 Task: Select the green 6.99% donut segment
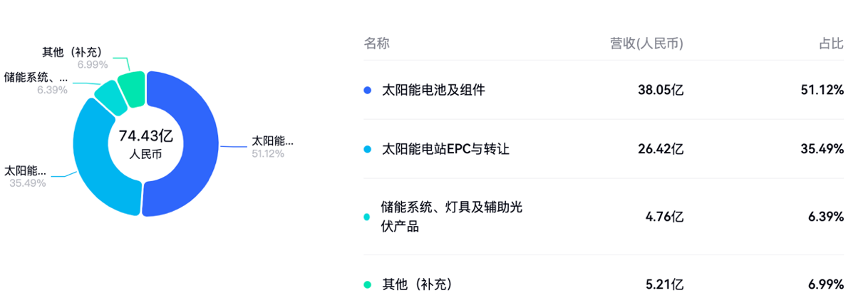133,86
